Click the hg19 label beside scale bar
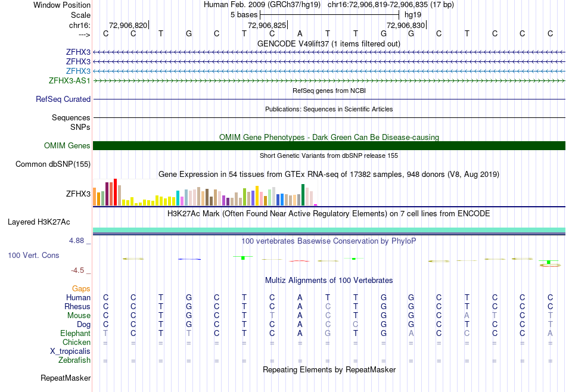Viewport: 566px width, 392px height. coord(413,15)
